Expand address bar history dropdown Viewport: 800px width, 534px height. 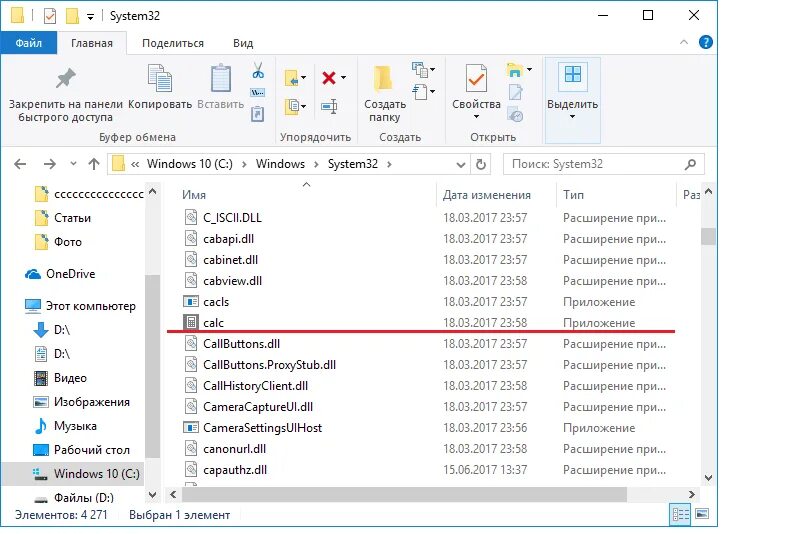tap(460, 164)
